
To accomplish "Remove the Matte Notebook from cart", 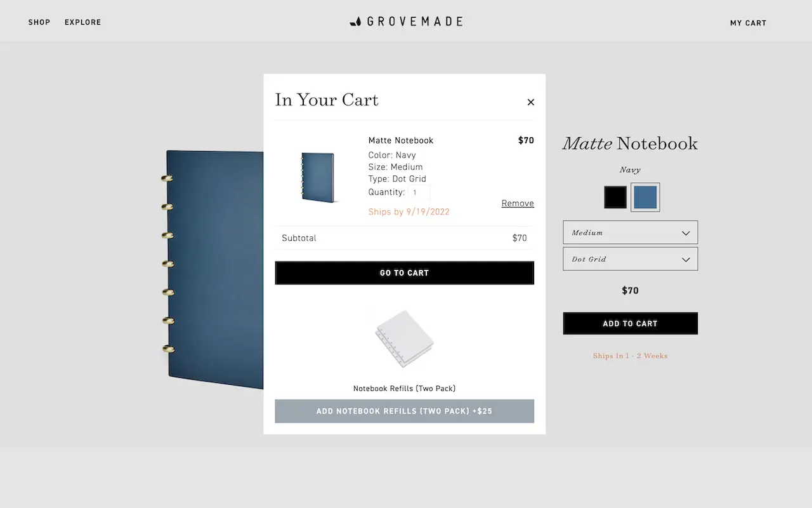I will 517,203.
